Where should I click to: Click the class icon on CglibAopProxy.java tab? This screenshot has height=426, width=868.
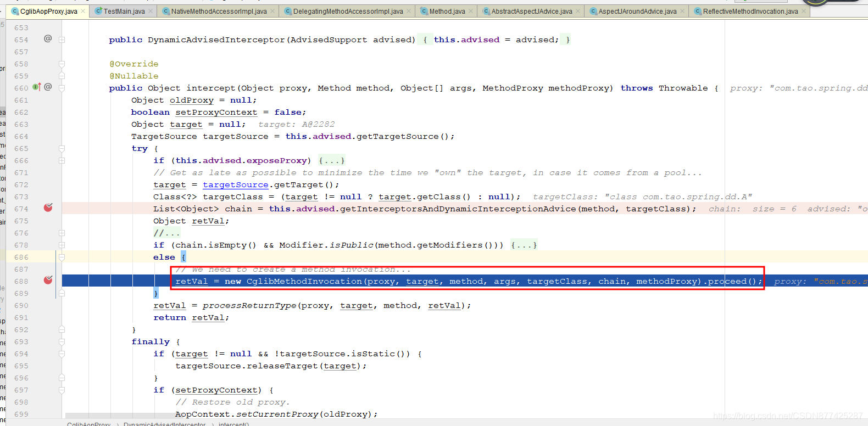(15, 11)
